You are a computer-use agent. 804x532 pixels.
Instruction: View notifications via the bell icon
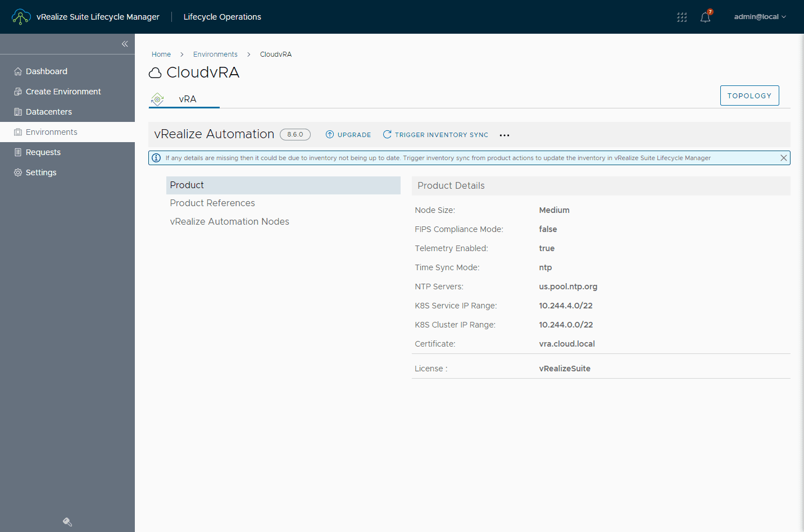click(x=705, y=17)
